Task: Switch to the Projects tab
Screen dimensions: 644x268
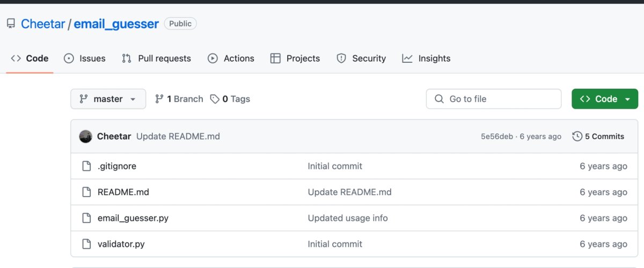Action: click(x=295, y=59)
